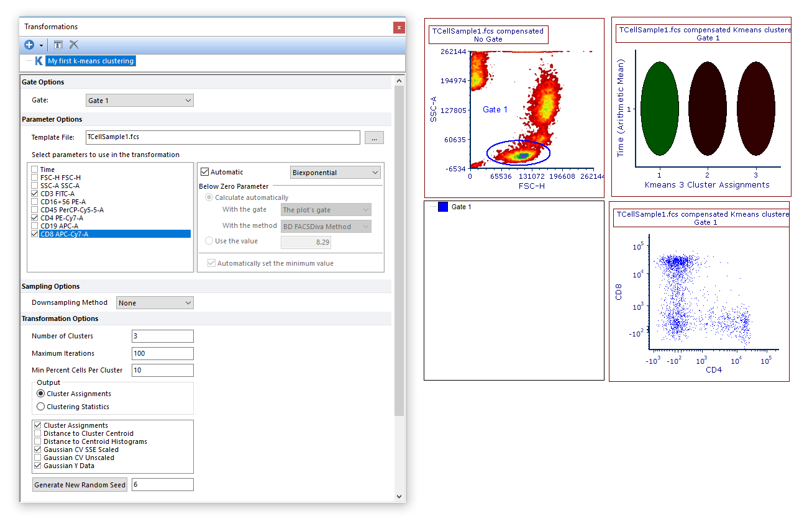Viewport: 812px width, 524px height.
Task: Click the green cluster 1 ellipse
Action: click(x=660, y=109)
